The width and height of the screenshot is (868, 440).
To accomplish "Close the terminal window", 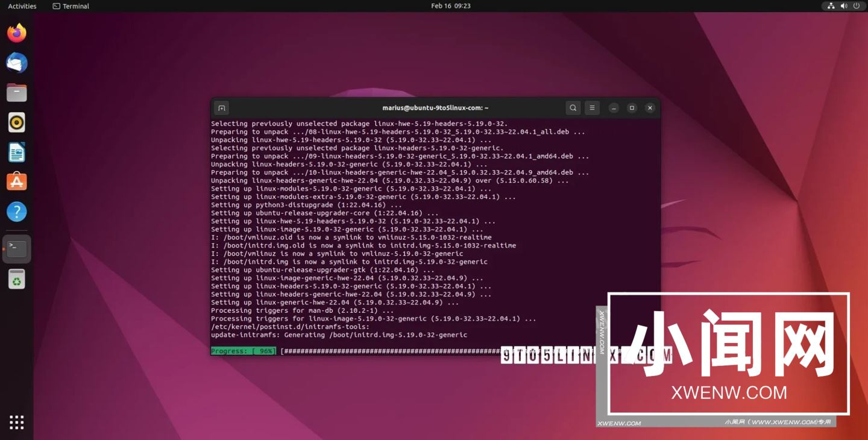I will point(650,108).
